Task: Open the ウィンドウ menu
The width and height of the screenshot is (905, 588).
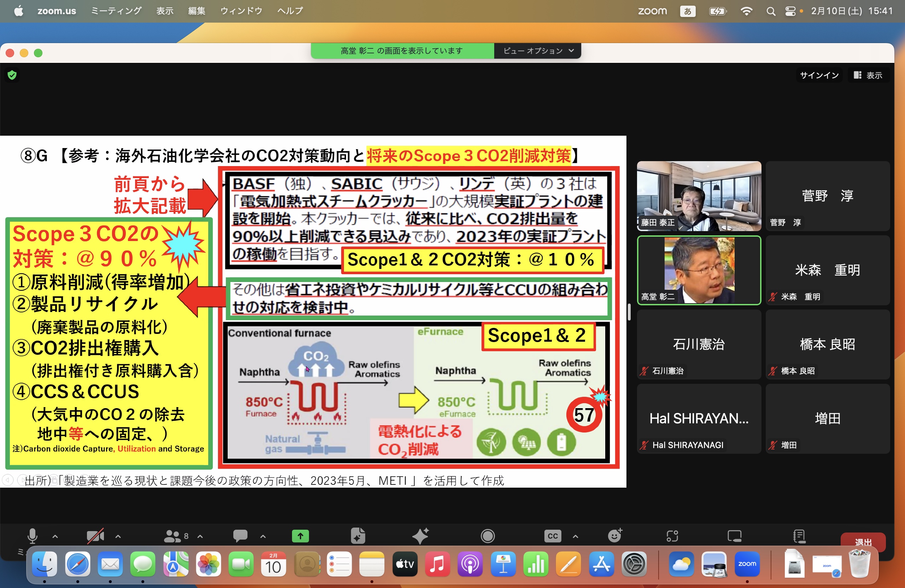Action: tap(241, 11)
